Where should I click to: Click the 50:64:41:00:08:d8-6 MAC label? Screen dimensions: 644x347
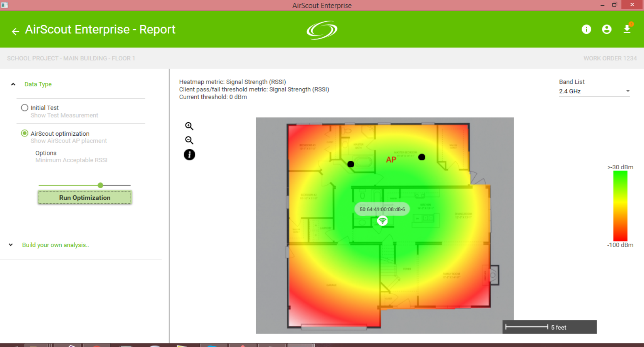click(x=382, y=209)
